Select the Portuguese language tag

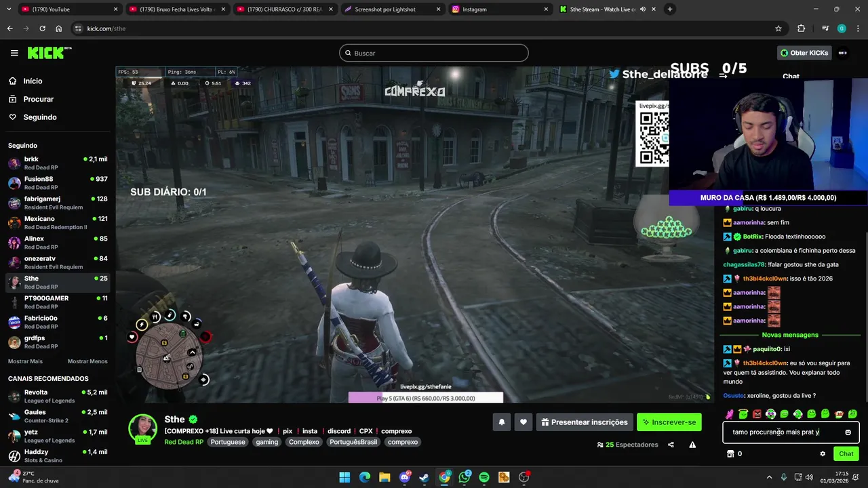[228, 442]
